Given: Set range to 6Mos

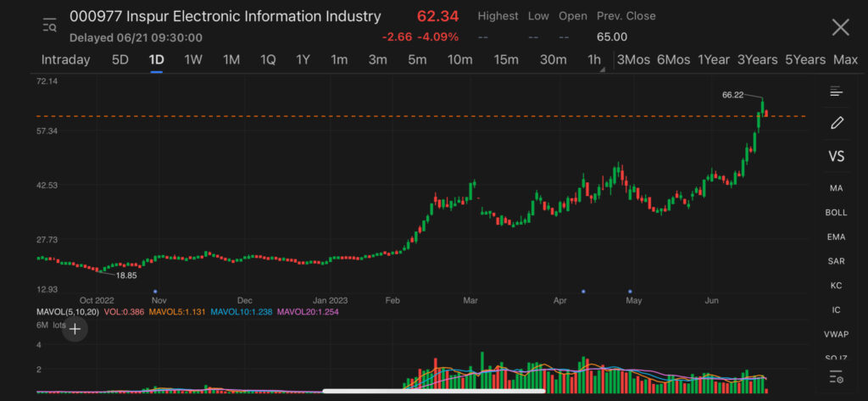Looking at the screenshot, I should [674, 60].
